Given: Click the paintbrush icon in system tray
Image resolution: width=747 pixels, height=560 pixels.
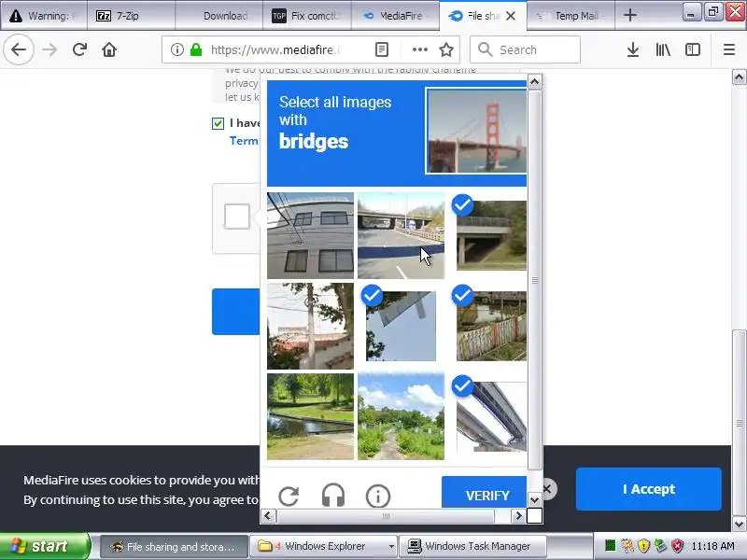Looking at the screenshot, I should [627, 546].
